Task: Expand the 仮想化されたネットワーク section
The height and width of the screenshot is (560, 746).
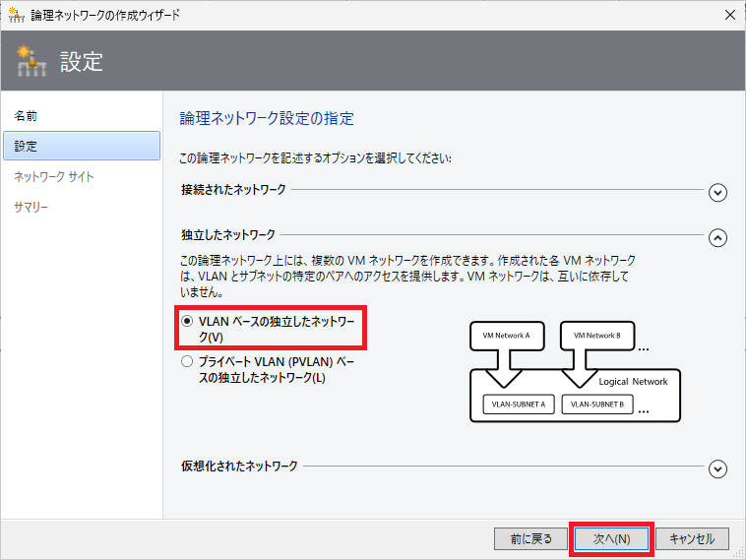Action: (717, 469)
